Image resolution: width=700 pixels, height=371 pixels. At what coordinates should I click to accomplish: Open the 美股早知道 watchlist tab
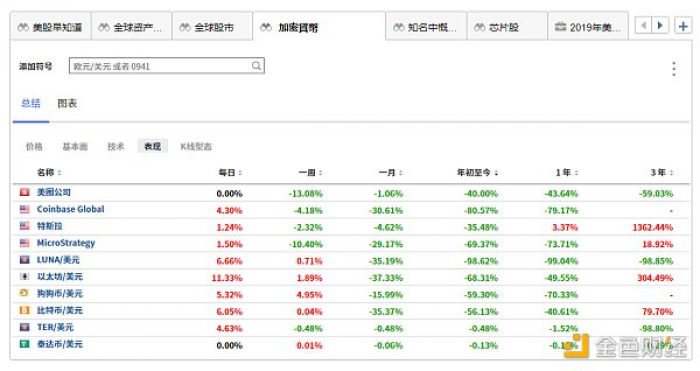tap(50, 27)
